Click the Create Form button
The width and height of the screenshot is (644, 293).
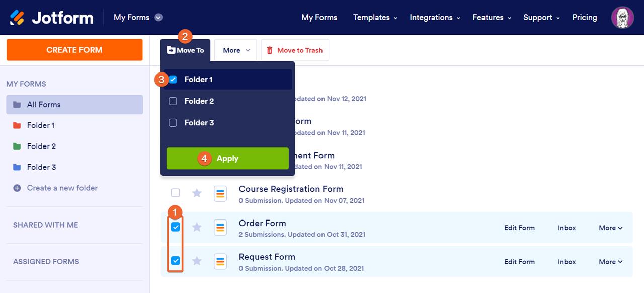tap(74, 50)
